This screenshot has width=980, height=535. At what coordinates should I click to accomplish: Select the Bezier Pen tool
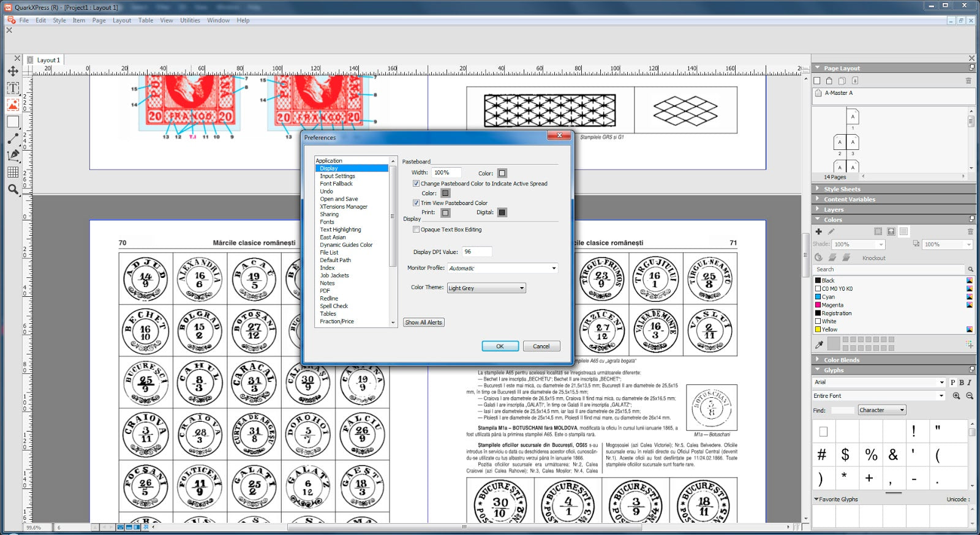point(13,155)
